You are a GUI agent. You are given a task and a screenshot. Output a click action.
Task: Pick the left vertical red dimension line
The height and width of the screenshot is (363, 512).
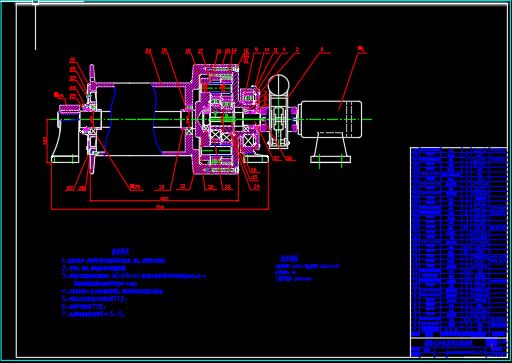click(46, 140)
